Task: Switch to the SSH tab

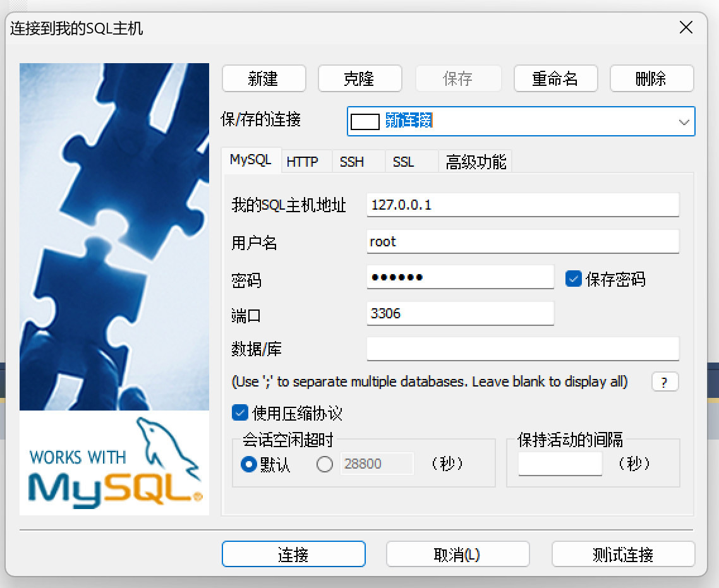Action: click(x=358, y=162)
